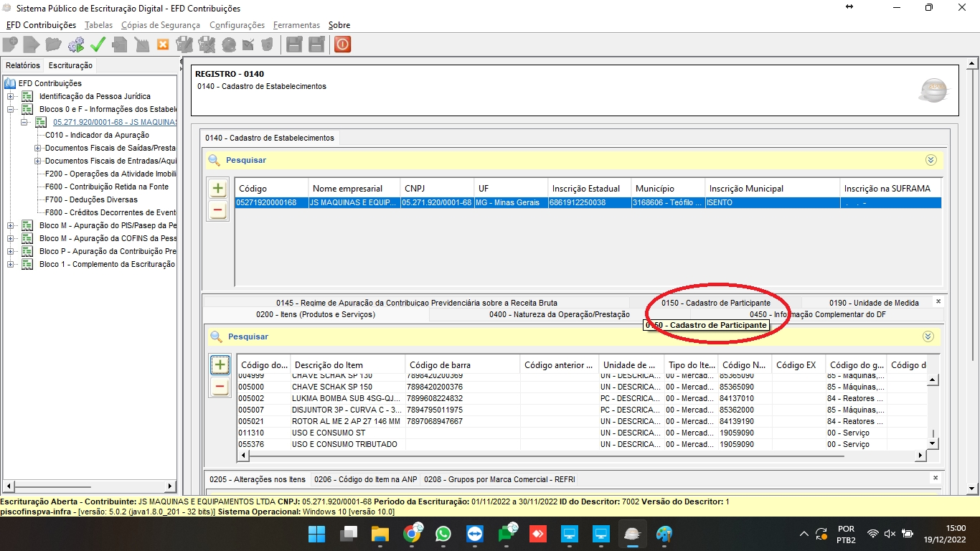Add new item in 0200 Itens table
980x551 pixels.
point(220,365)
